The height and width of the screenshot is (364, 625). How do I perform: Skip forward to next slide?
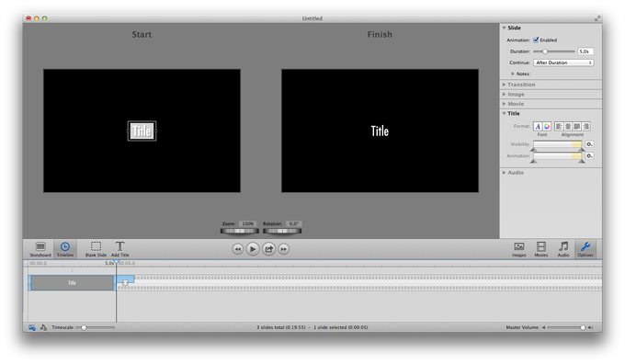[x=283, y=249]
